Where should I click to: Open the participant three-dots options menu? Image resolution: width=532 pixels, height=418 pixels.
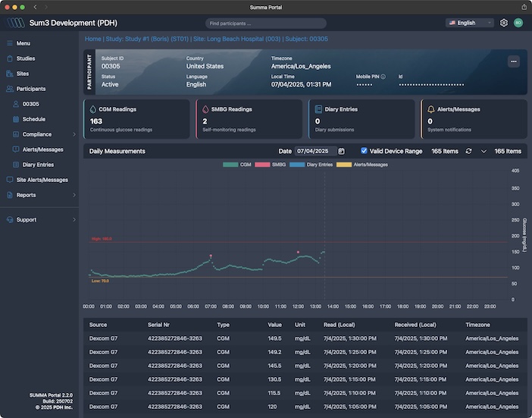(x=514, y=61)
